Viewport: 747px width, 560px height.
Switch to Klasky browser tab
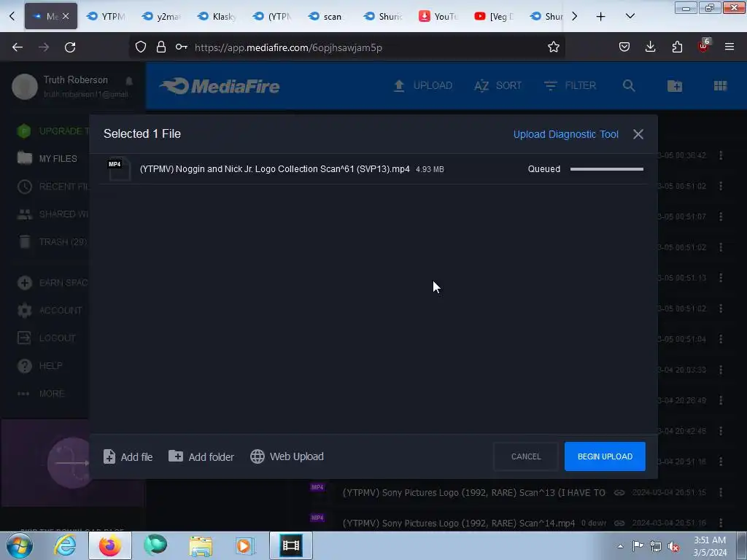click(217, 16)
